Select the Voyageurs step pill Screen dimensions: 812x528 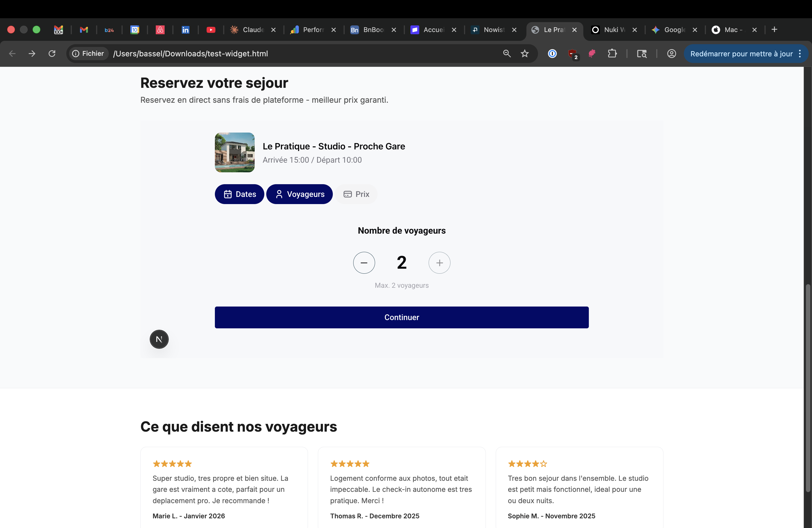[x=299, y=194]
